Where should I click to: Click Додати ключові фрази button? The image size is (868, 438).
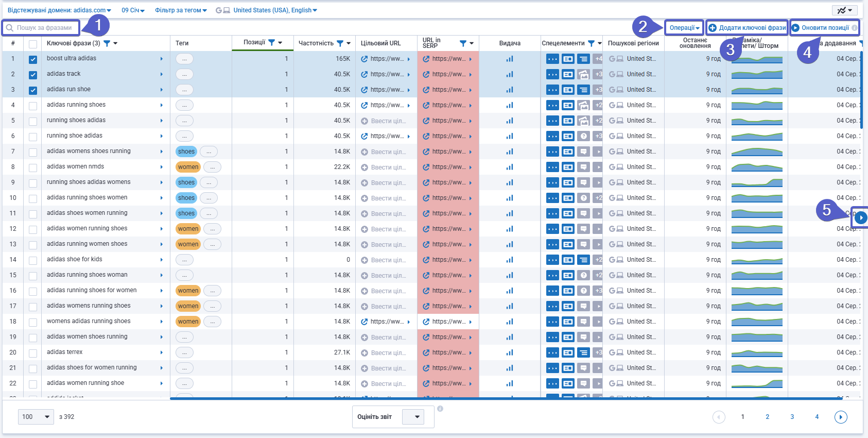(x=747, y=28)
